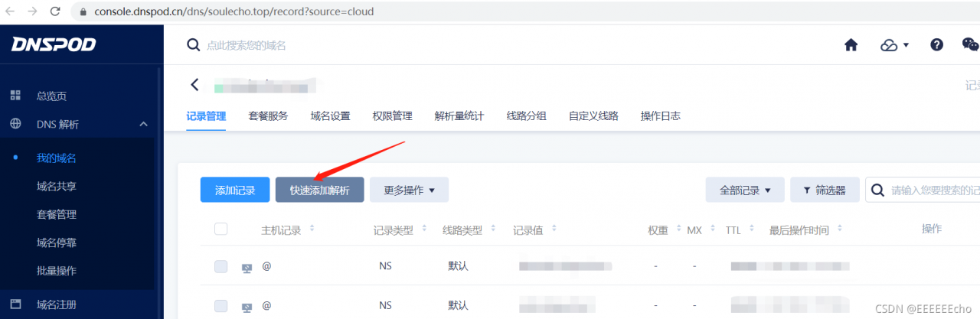Image resolution: width=980 pixels, height=319 pixels.
Task: Click the browser forward arrow
Action: click(32, 11)
